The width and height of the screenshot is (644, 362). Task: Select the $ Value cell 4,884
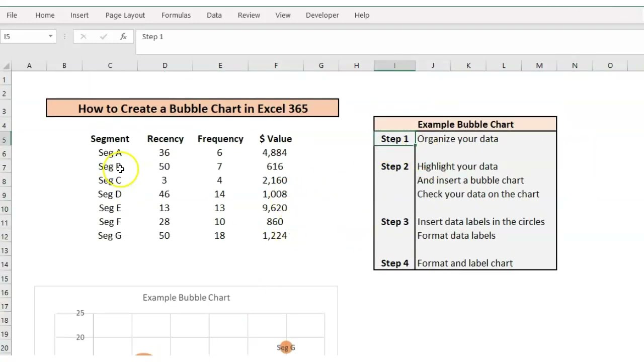(x=275, y=152)
